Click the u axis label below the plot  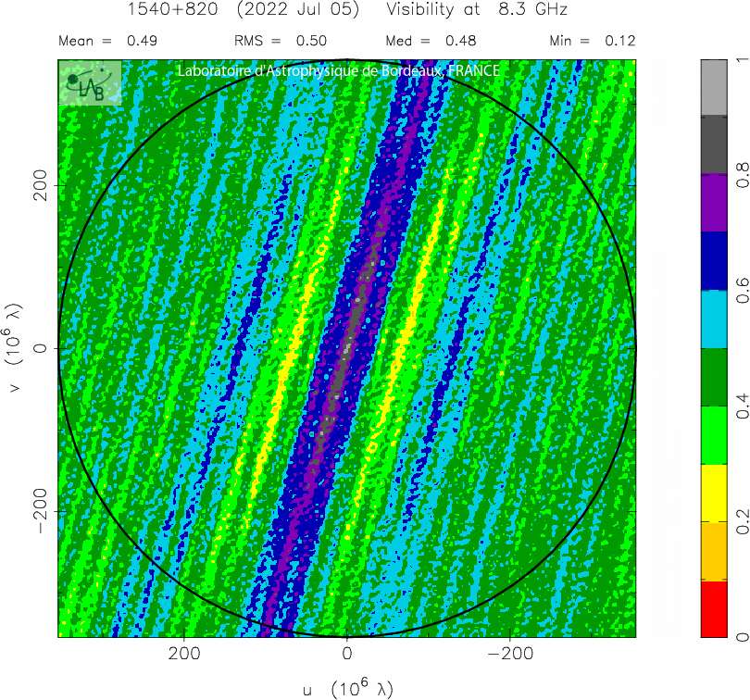347,688
